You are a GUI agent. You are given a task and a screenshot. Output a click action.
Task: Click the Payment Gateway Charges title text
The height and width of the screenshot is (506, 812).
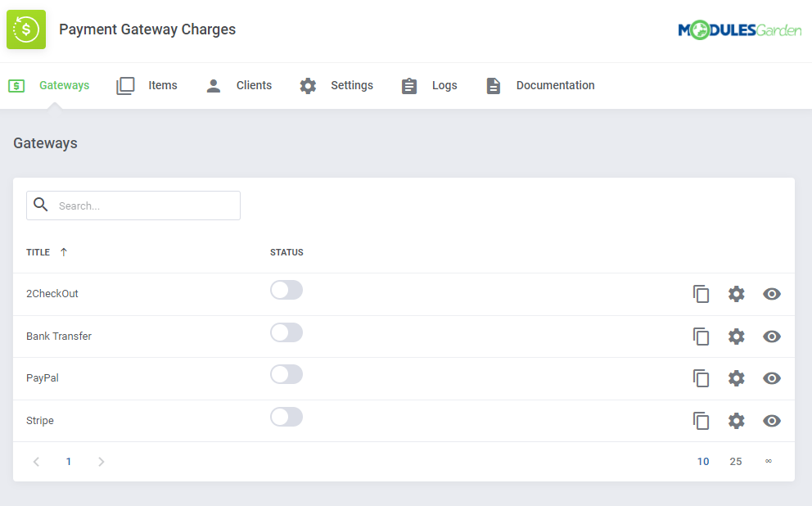147,29
